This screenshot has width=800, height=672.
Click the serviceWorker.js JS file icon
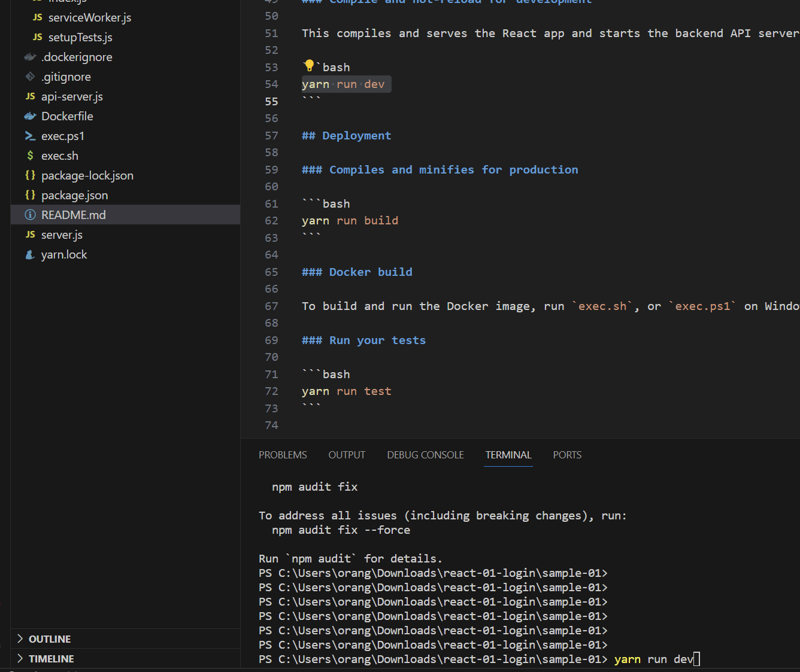click(x=38, y=17)
